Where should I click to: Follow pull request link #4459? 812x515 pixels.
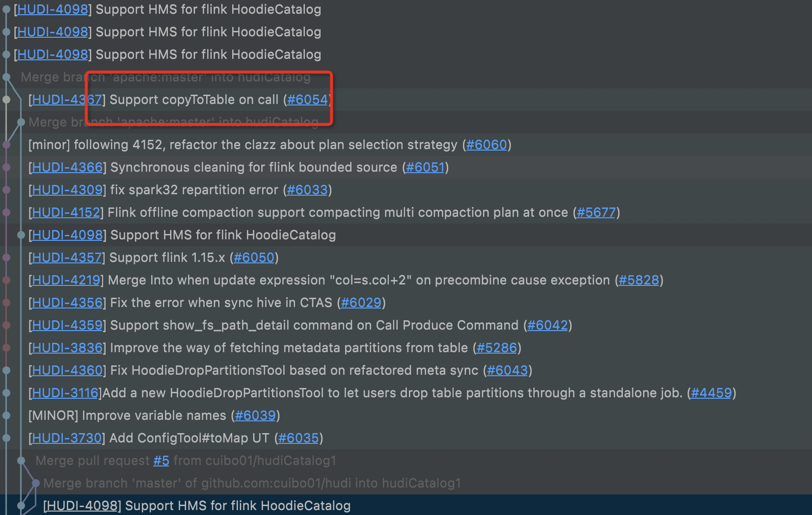tap(711, 393)
